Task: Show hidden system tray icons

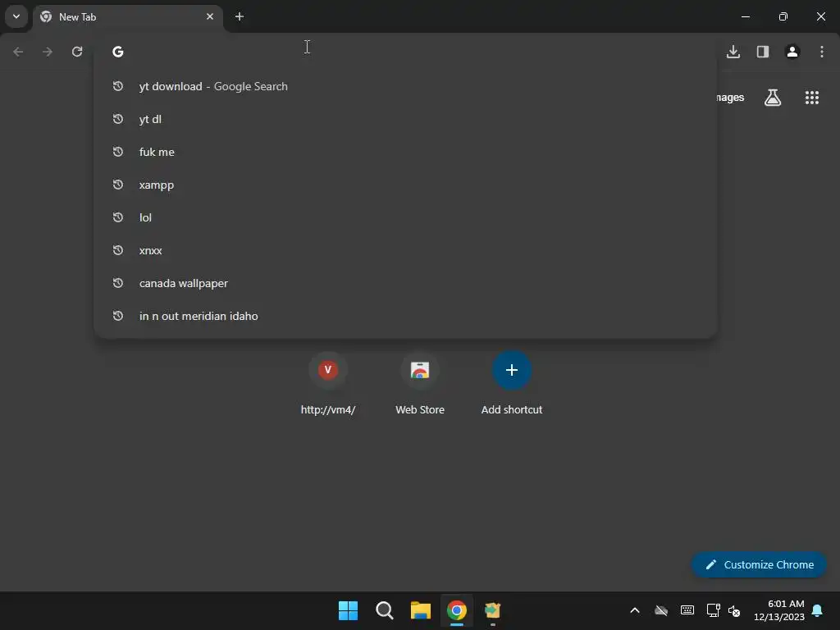Action: [635, 610]
